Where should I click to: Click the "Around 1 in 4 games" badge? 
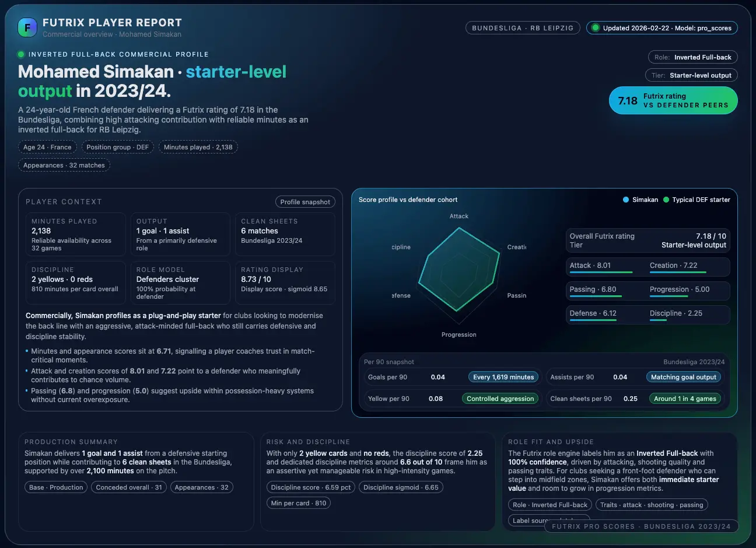tap(685, 399)
